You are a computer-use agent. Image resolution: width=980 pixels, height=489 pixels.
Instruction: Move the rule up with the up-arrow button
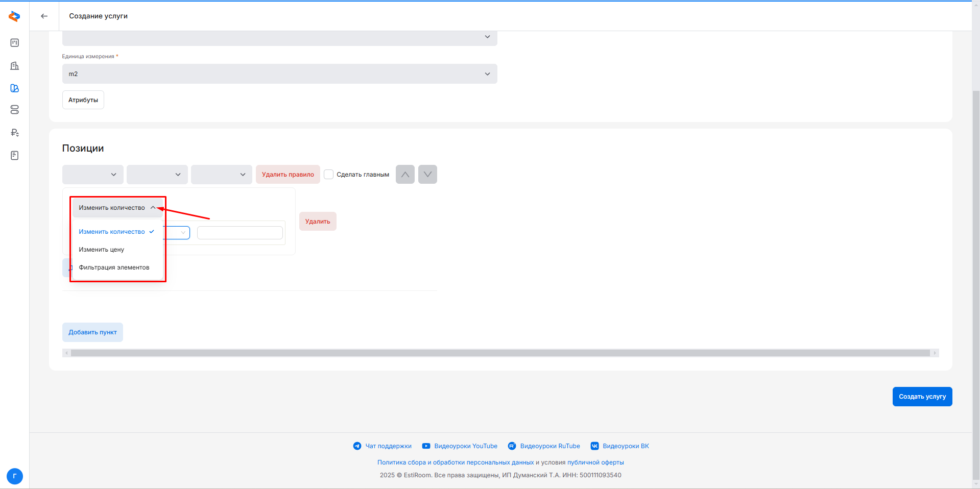405,175
